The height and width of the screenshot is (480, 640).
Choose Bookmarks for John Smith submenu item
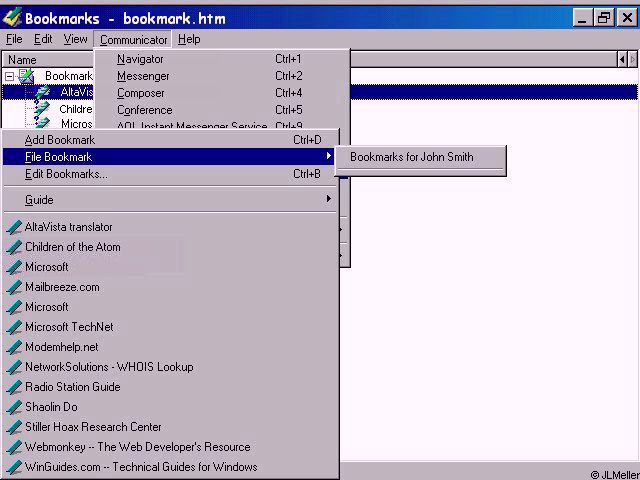[x=420, y=157]
